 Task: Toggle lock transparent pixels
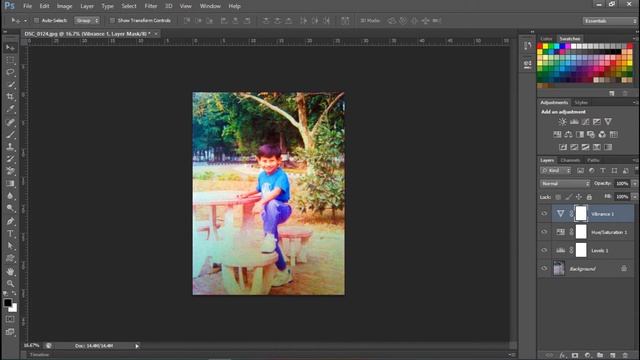(558, 197)
